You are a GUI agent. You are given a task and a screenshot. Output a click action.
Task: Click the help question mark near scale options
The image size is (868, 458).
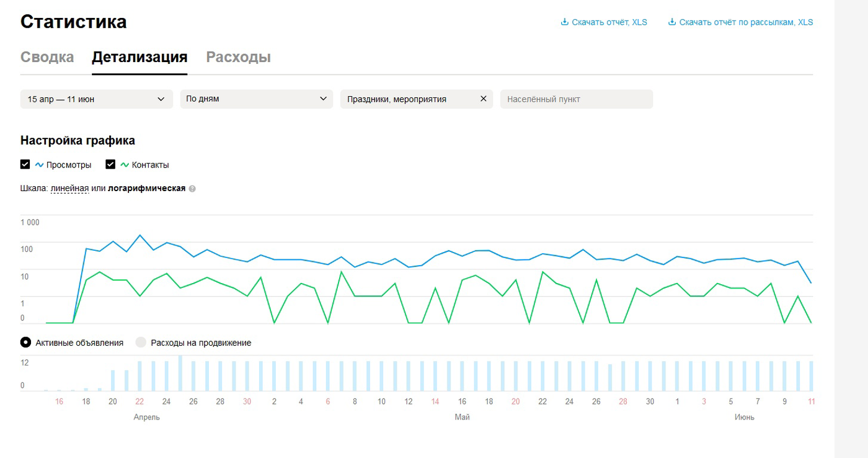(x=192, y=189)
